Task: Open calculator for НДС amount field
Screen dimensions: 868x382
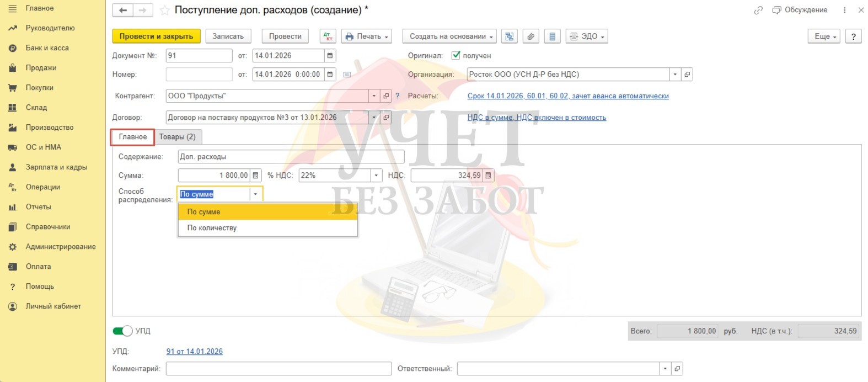Action: [x=488, y=176]
